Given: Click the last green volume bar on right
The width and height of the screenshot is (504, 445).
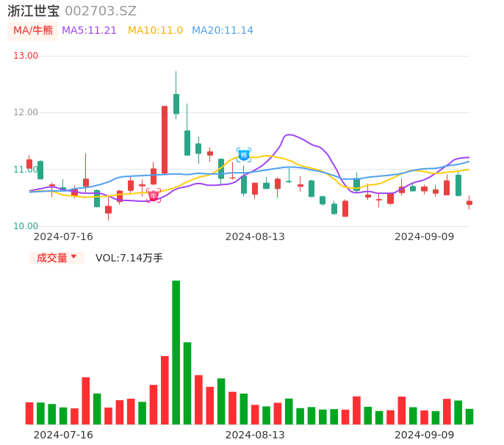Looking at the screenshot, I should pyautogui.click(x=469, y=416).
